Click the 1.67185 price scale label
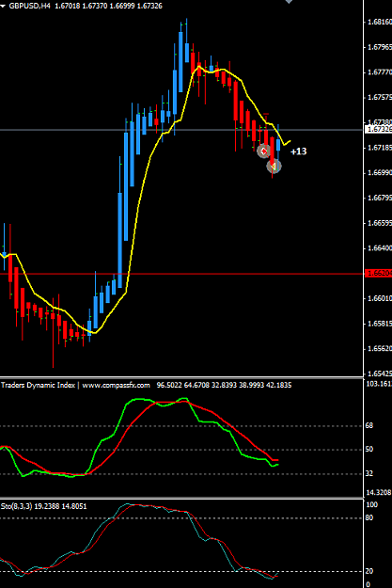This screenshot has height=588, width=392. (380, 148)
